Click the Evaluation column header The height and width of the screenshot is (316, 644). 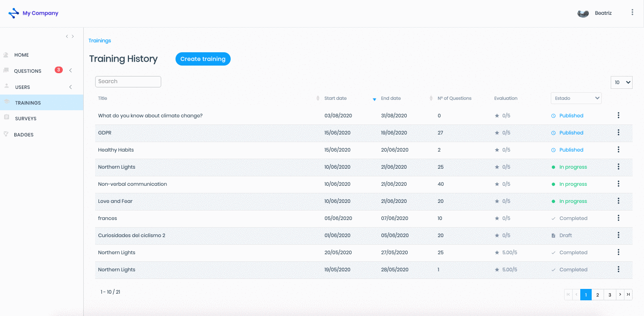coord(506,98)
